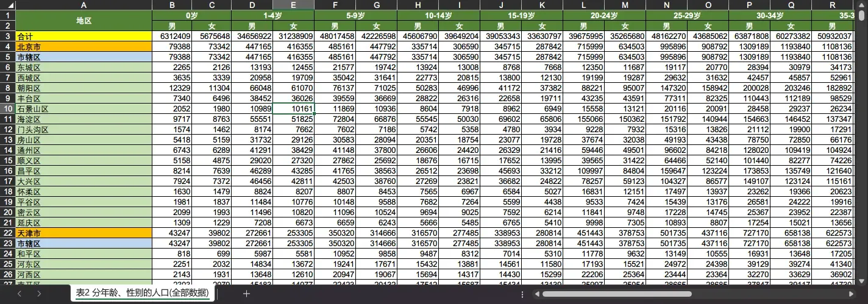Click the 15-19岁 age group header

521,15
